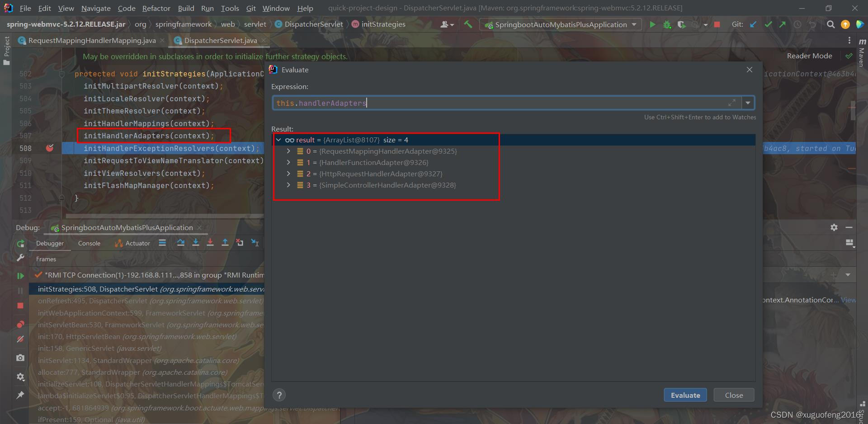Stop the application with the top toolbar red square
868x424 pixels.
click(717, 24)
